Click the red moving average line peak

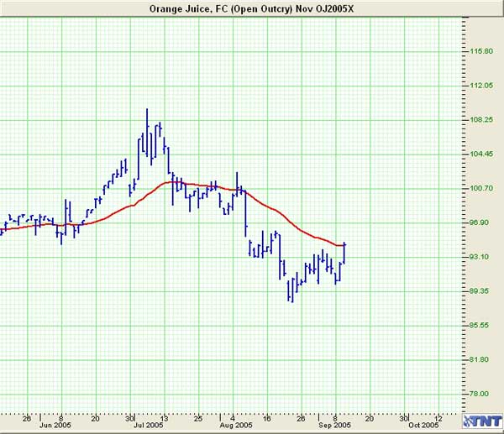(x=172, y=182)
